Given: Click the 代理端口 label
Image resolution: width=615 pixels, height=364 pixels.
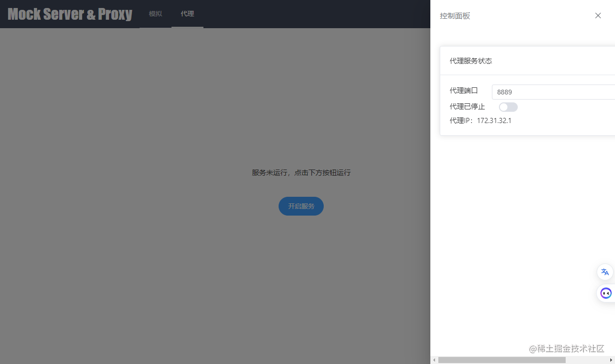Looking at the screenshot, I should (464, 91).
